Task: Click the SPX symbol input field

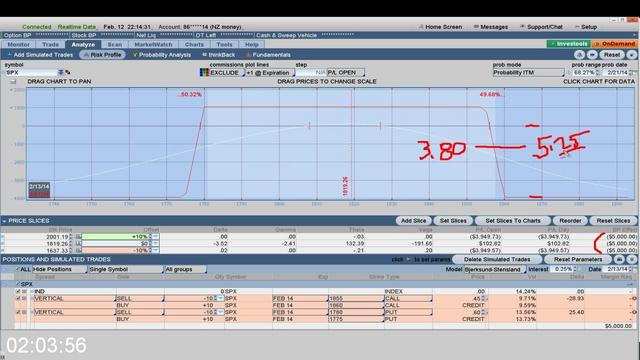Action: click(31, 72)
